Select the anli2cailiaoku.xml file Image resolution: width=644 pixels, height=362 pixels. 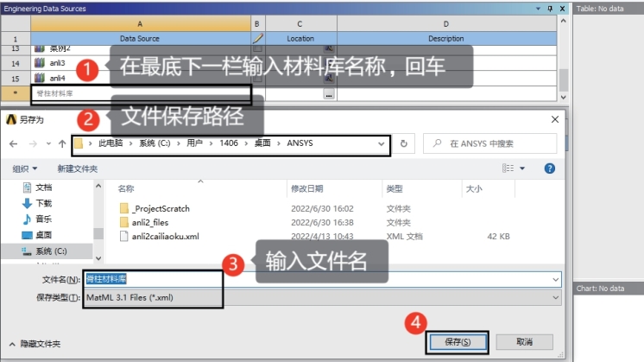[x=165, y=236]
